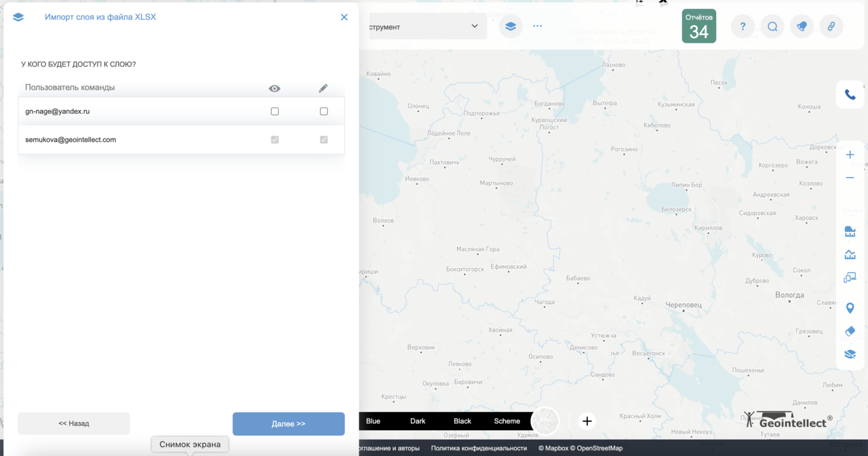Select the devices icon in the sidebar
Image resolution: width=868 pixels, height=456 pixels.
850,277
